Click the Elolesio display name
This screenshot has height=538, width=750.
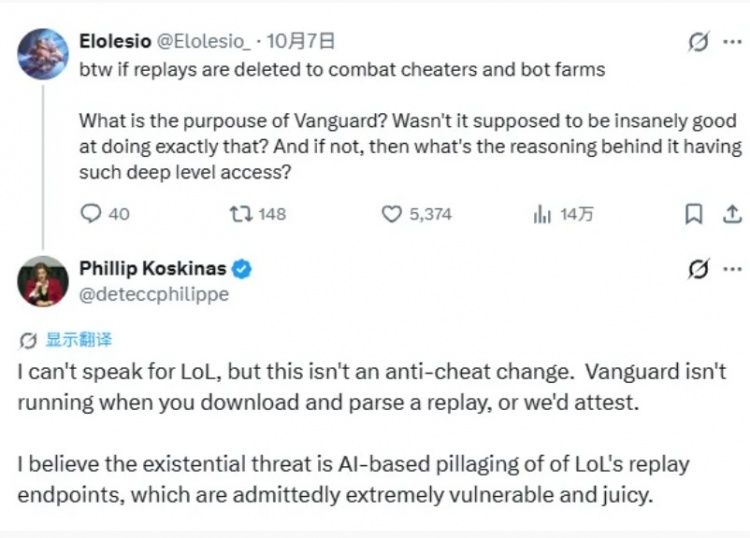[x=115, y=42]
